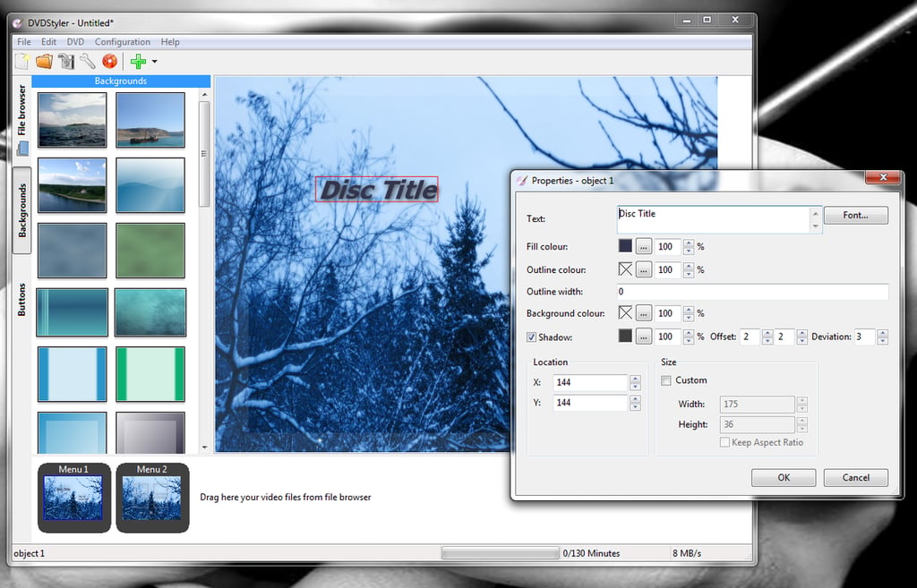917x588 pixels.
Task: Open project with the folder icon
Action: [x=44, y=62]
